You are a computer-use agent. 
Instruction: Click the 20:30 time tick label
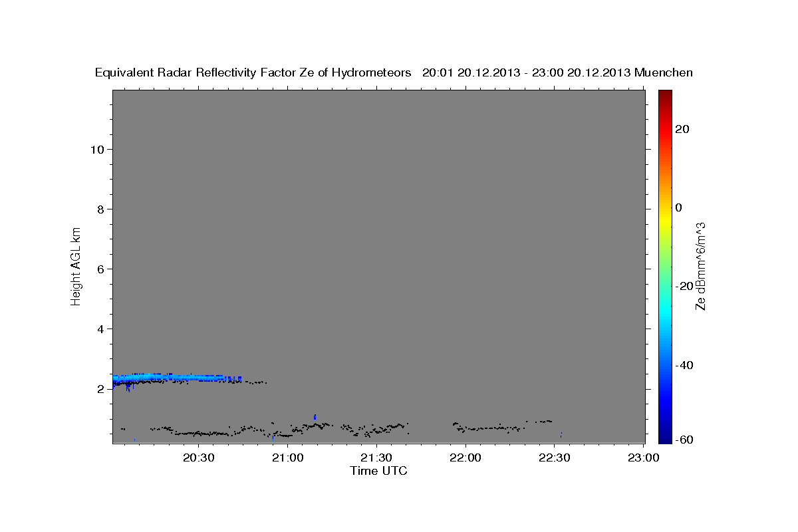[199, 458]
